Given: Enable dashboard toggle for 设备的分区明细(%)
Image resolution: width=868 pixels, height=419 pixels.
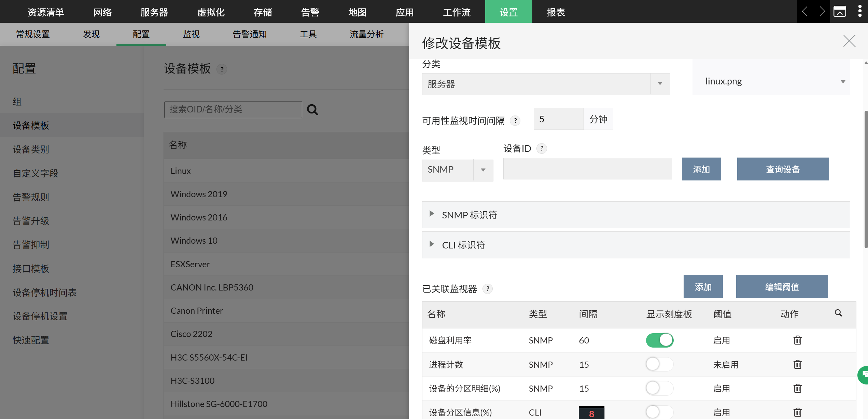Looking at the screenshot, I should pos(659,388).
